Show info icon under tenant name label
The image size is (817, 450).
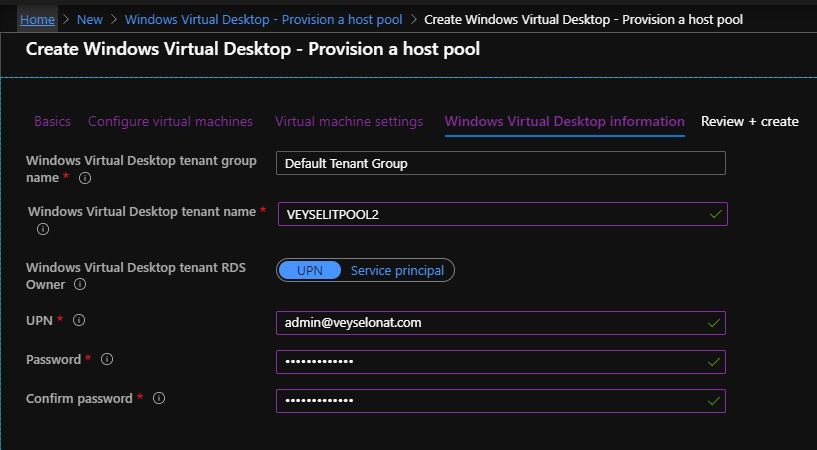coord(43,229)
